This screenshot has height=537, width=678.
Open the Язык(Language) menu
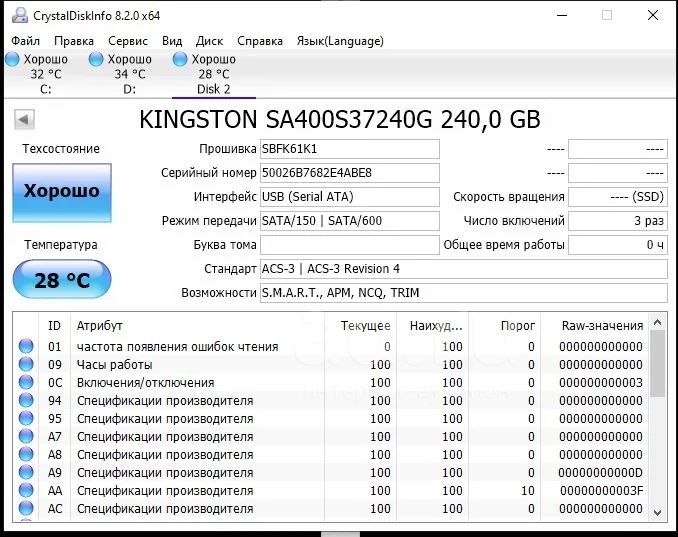coord(340,41)
